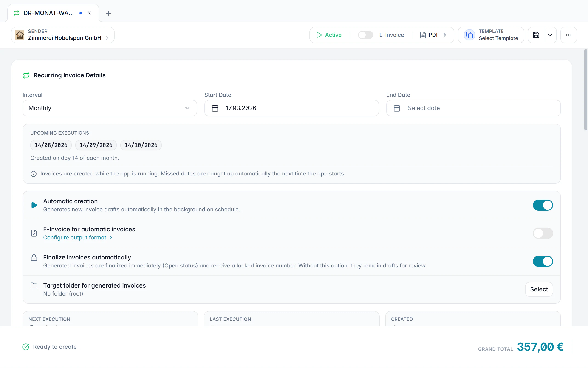Click the Start Date calendar icon
Screen dimensions: 588x368
pos(215,108)
